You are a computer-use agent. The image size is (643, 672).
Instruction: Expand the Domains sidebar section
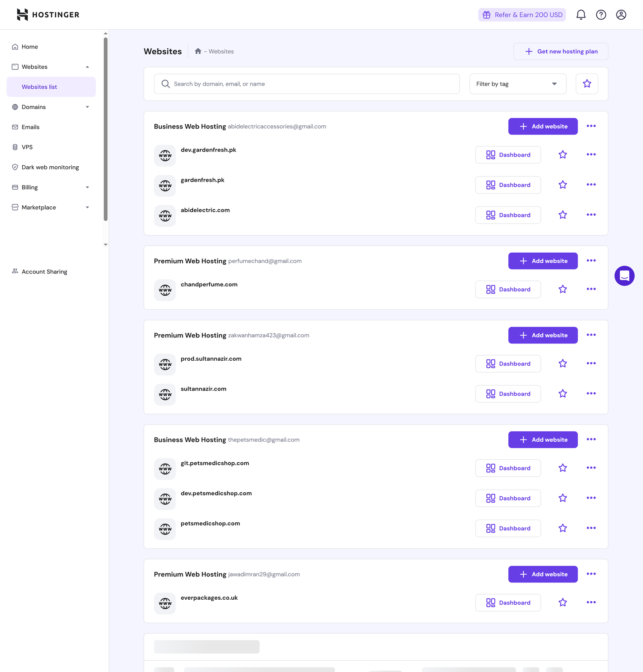pos(87,107)
